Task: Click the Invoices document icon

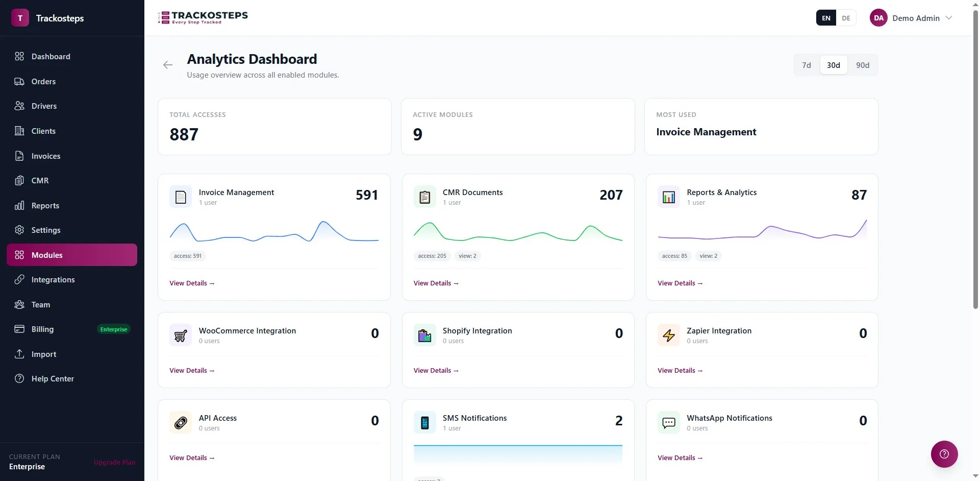Action: point(19,156)
